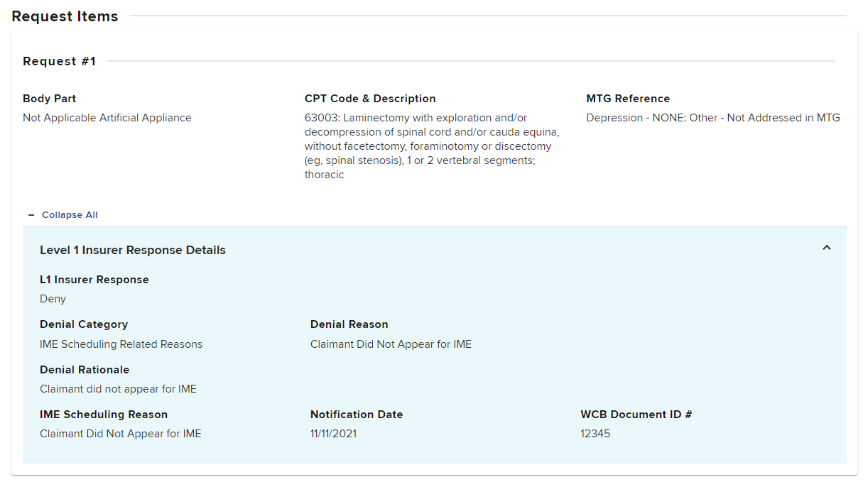The image size is (868, 482).
Task: Click the Notification Date 11/11/2021
Action: [x=333, y=434]
